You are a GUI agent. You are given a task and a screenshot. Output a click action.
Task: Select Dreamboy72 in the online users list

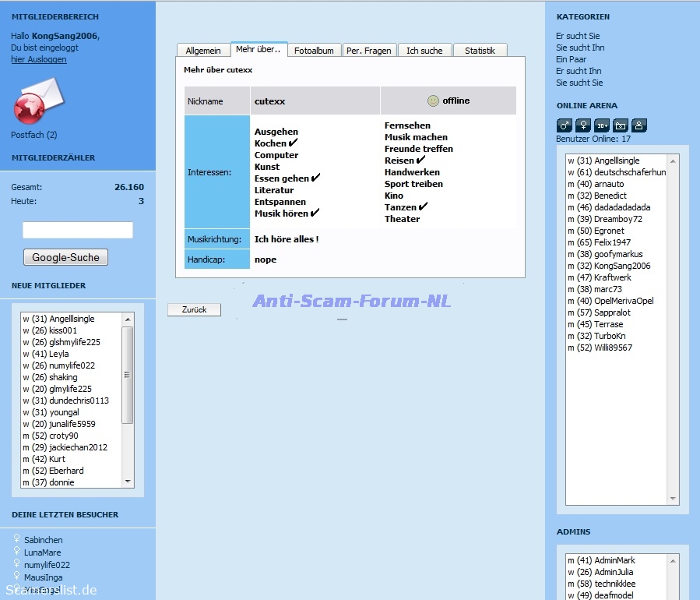(618, 219)
